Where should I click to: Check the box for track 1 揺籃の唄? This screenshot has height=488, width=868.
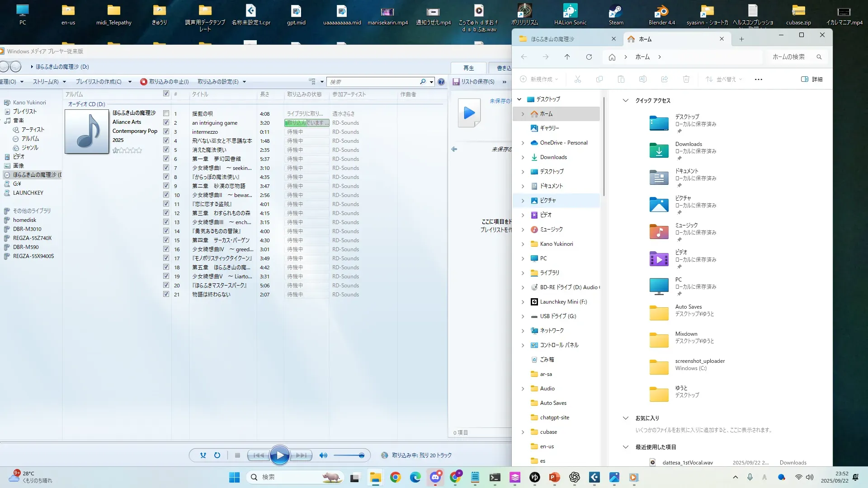point(166,113)
